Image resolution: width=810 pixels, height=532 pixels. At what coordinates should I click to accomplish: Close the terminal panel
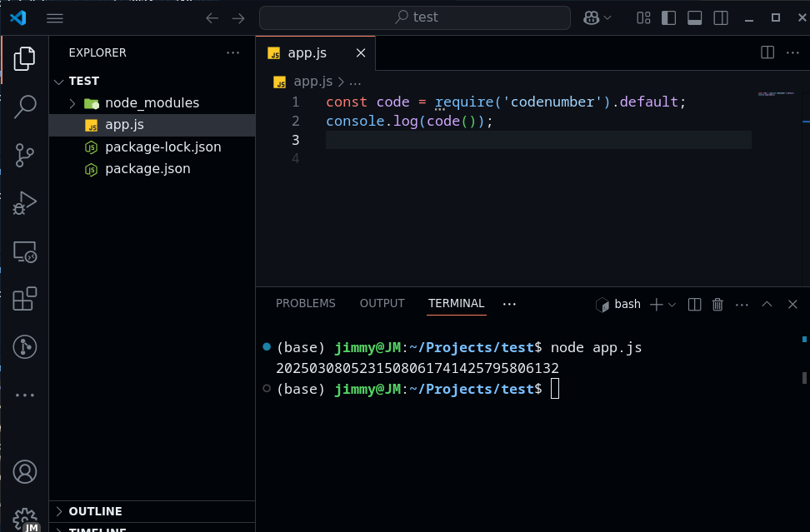click(x=792, y=305)
